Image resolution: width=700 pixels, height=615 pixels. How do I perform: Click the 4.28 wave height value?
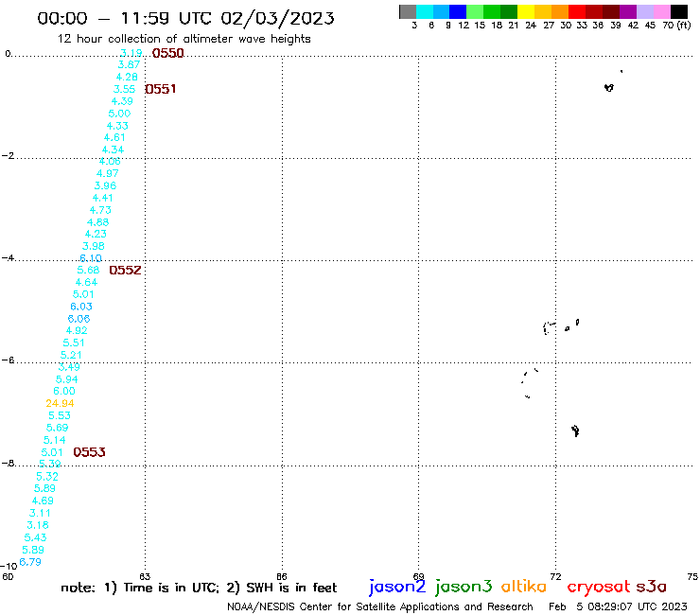pyautogui.click(x=127, y=77)
